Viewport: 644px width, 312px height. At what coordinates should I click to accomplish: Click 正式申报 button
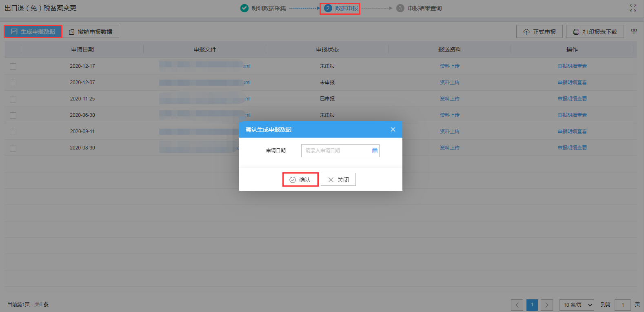(x=540, y=31)
